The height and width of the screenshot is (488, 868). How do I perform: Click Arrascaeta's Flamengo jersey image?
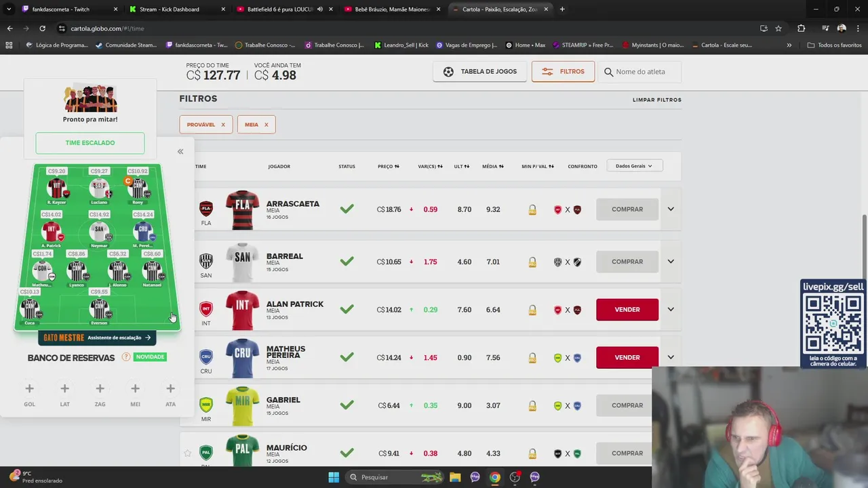point(243,210)
